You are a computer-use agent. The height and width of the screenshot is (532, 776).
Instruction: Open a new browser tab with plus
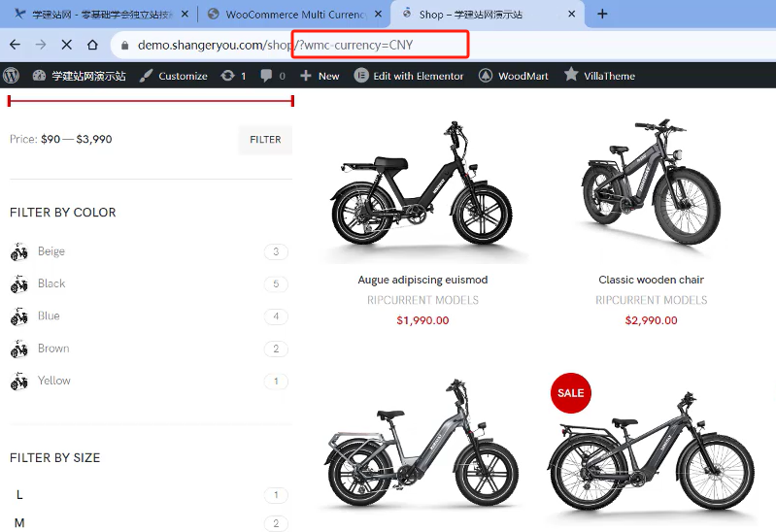[602, 14]
